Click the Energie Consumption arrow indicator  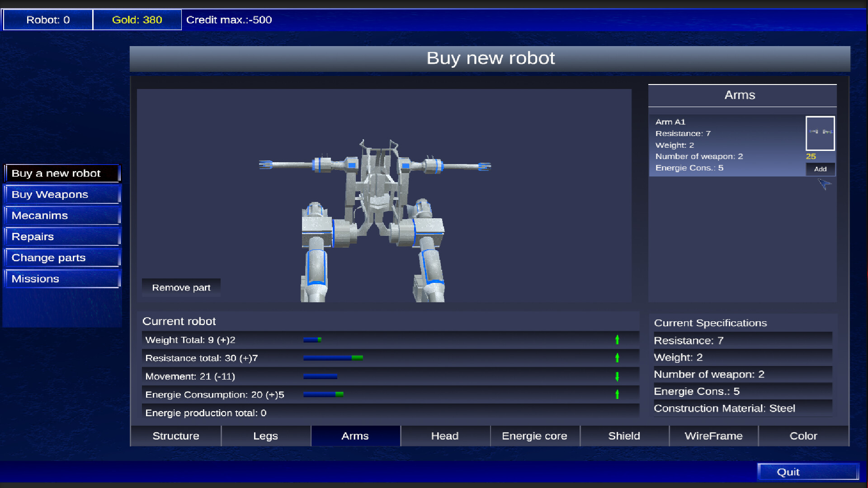pyautogui.click(x=617, y=394)
